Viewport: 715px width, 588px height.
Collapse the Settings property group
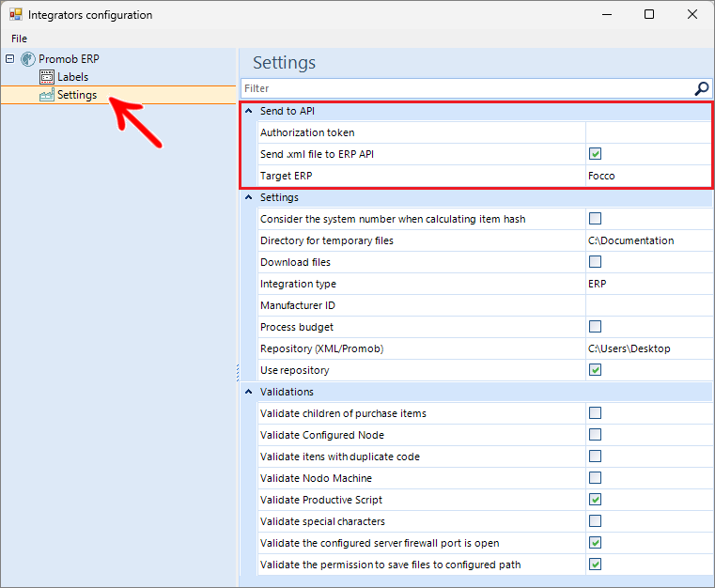click(x=249, y=197)
